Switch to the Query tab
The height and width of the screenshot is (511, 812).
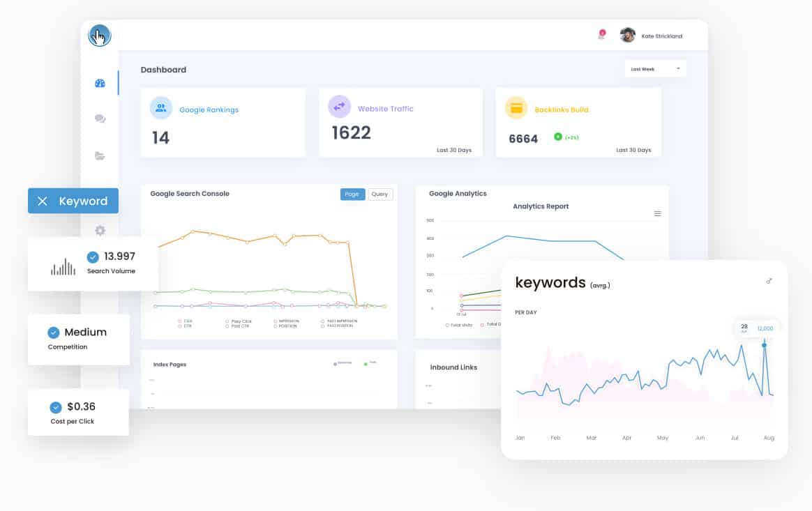coord(379,195)
